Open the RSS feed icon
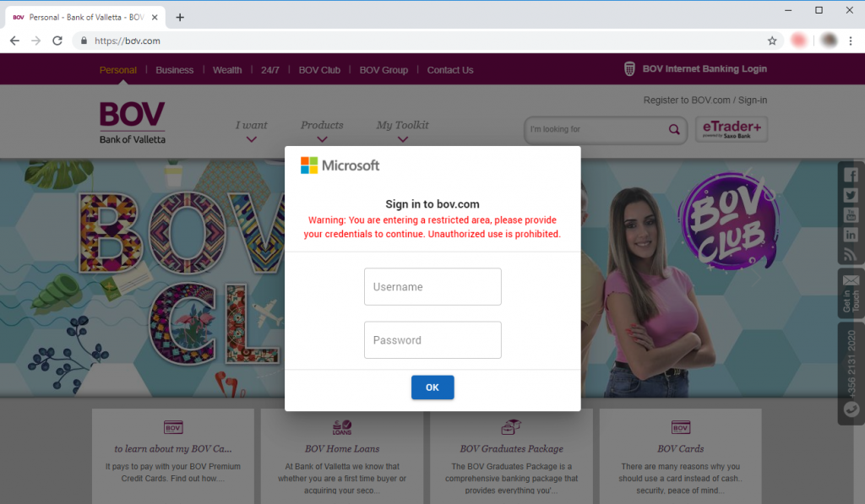This screenshot has height=504, width=865. coord(851,255)
